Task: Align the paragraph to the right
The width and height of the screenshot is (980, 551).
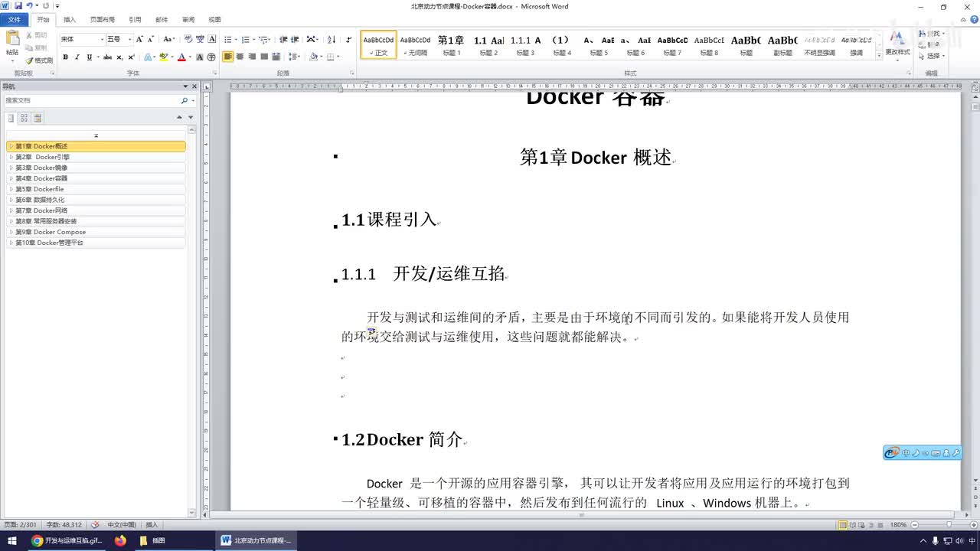Action: pos(252,57)
